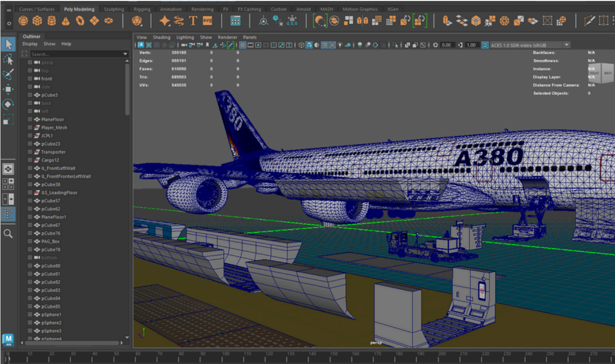Activate the Move tool in toolbox

[x=8, y=89]
